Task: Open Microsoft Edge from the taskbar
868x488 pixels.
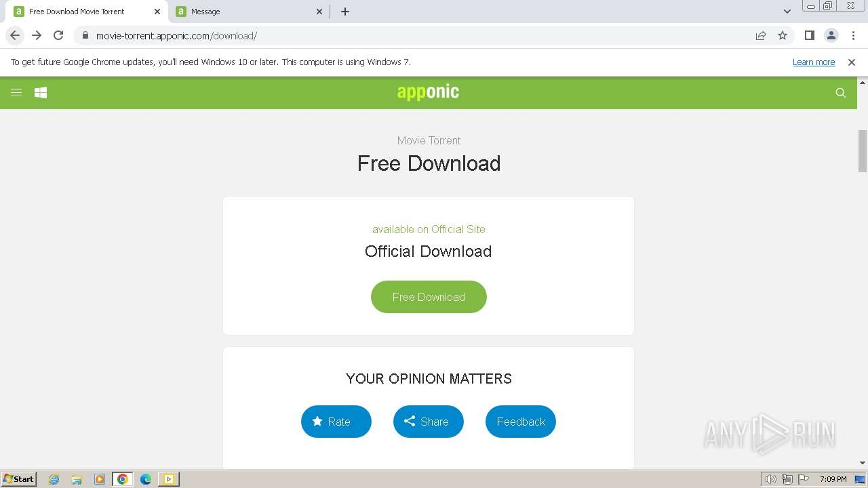Action: pyautogui.click(x=146, y=479)
